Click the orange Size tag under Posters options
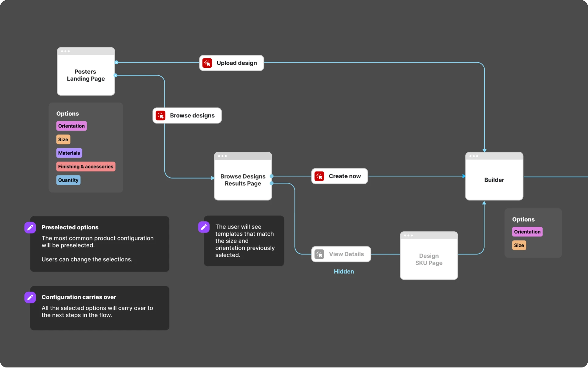The width and height of the screenshot is (588, 368). coord(63,139)
